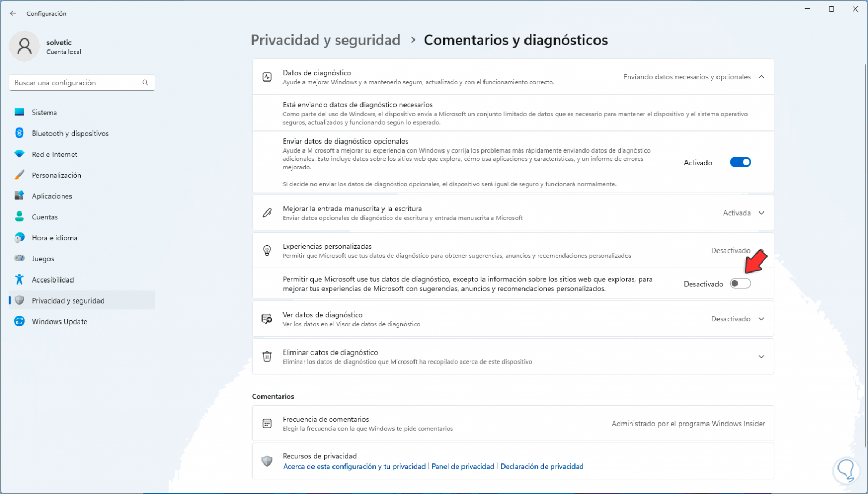Click the Red e Internet wifi icon

pyautogui.click(x=19, y=154)
